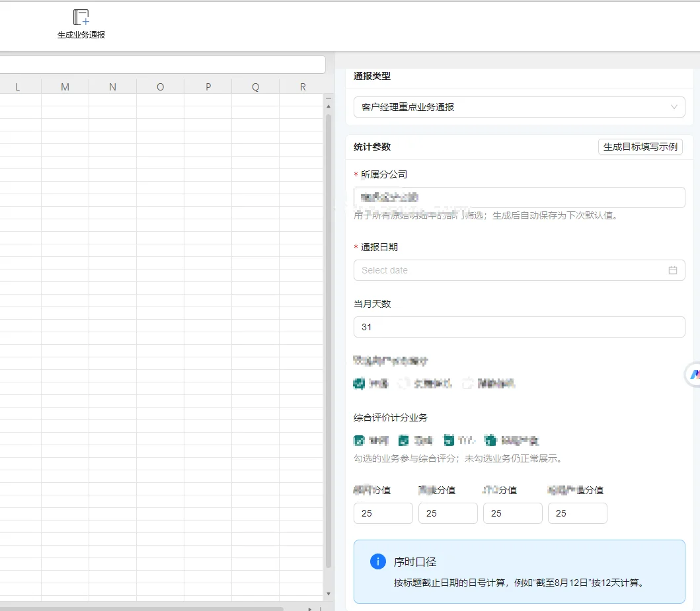Image resolution: width=700 pixels, height=611 pixels.
Task: Click the 通报日期 label
Action: point(379,247)
